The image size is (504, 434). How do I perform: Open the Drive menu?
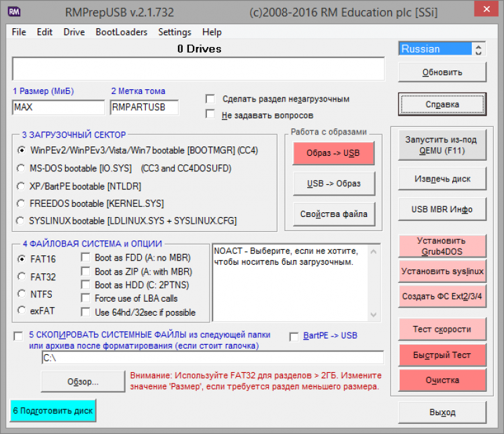tap(74, 32)
